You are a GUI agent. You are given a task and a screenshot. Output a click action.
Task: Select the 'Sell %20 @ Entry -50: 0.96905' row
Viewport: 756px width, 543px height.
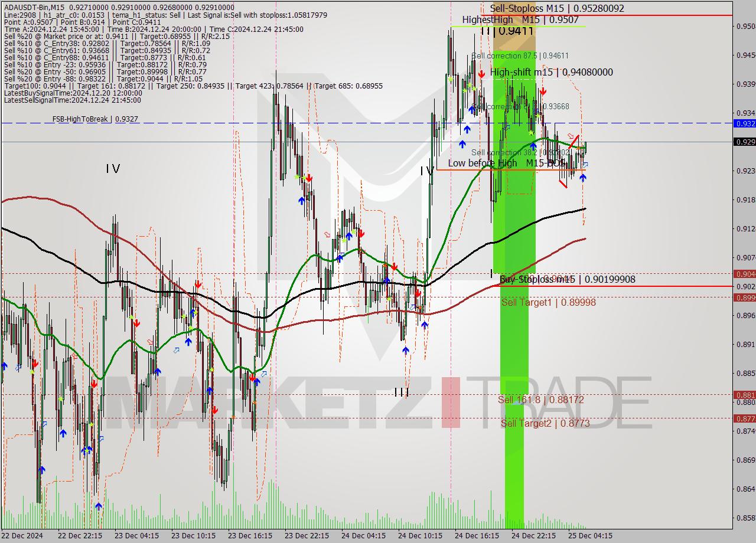105,71
